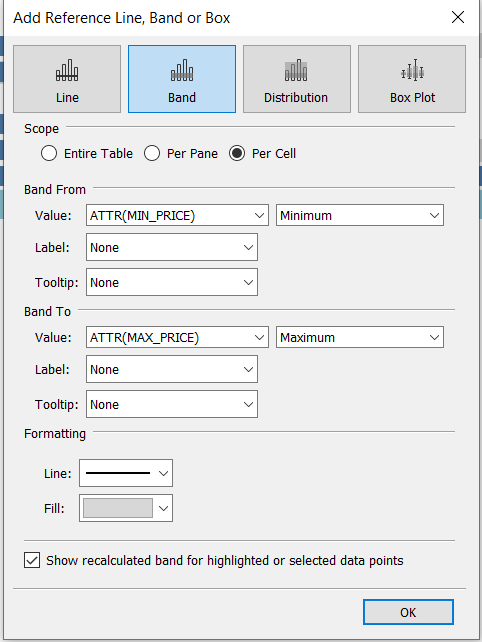
Task: Select the Per Cell scope option
Action: pyautogui.click(x=237, y=154)
